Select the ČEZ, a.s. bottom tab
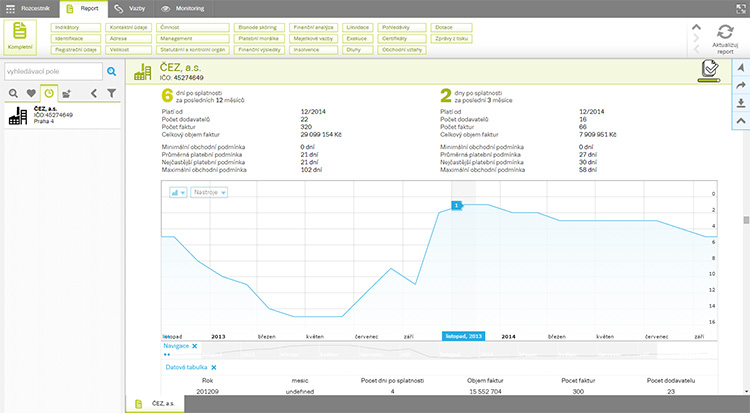Screen dimensions: 750x413 [x=155, y=404]
